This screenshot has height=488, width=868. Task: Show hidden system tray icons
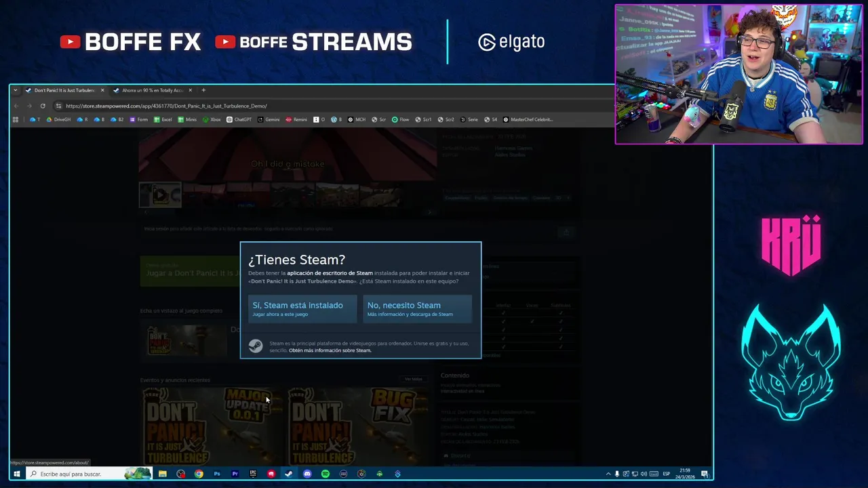[x=608, y=474]
